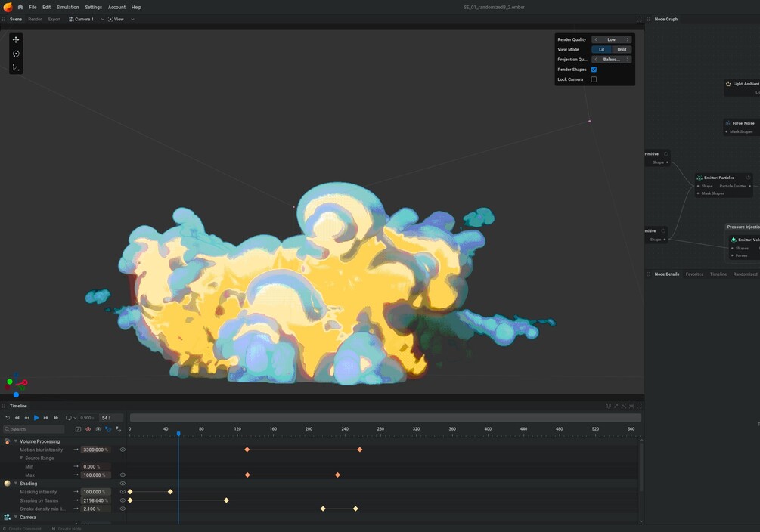Toggle visibility of Shading group
The image size is (760, 532).
123,484
